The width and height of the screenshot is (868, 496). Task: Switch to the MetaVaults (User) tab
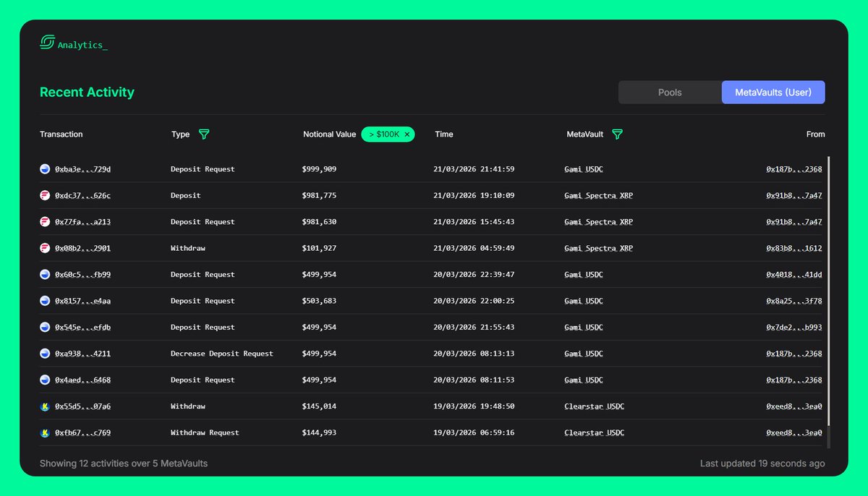click(x=773, y=93)
